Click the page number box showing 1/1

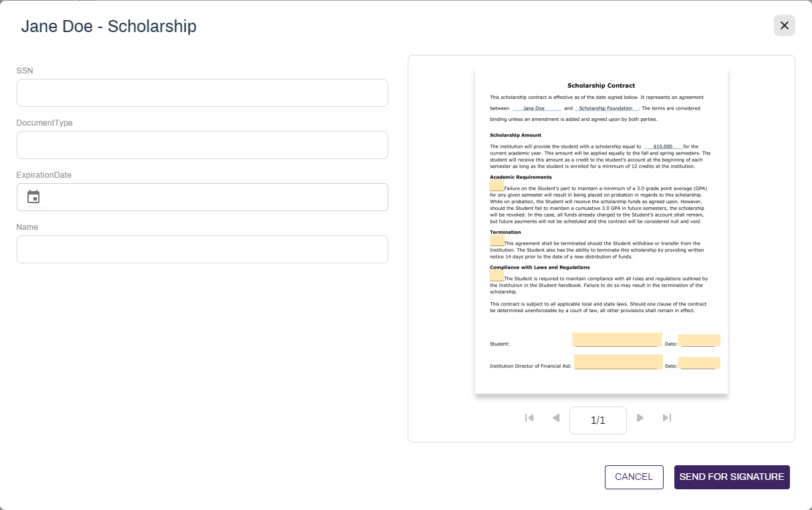coord(598,420)
